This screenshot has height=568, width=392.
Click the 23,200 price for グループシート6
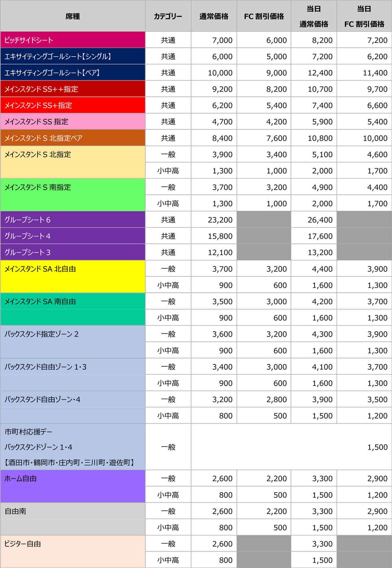pyautogui.click(x=220, y=220)
